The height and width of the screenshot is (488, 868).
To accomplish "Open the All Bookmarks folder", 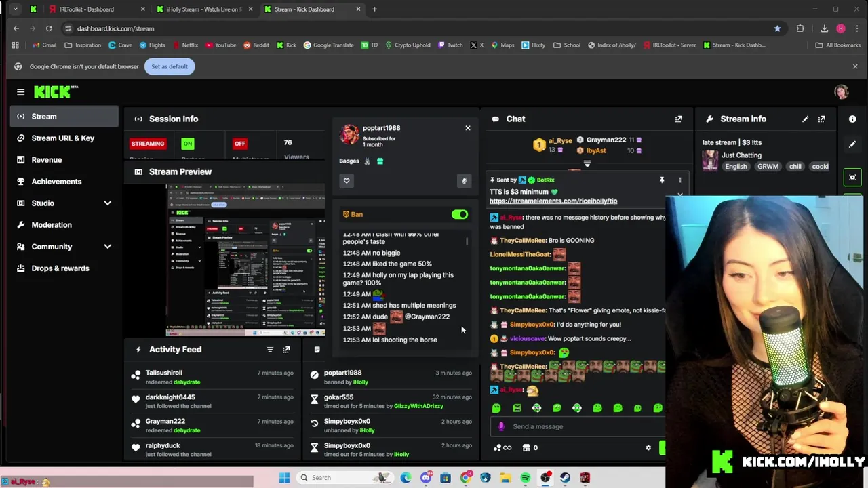I will pos(837,45).
